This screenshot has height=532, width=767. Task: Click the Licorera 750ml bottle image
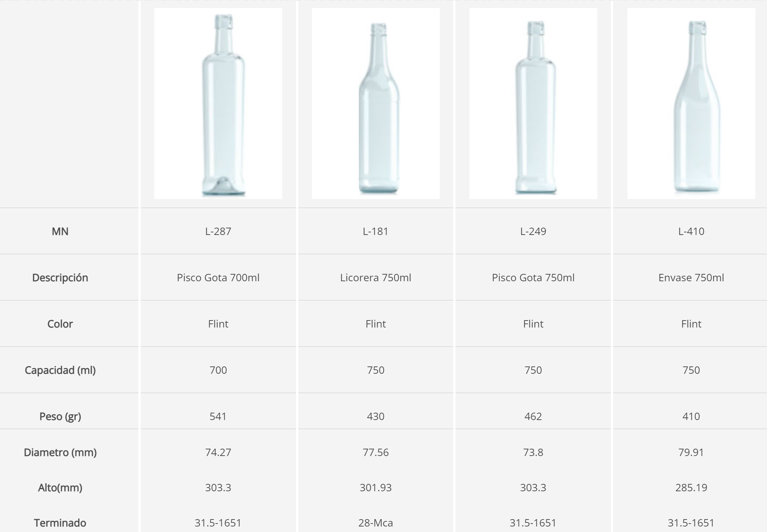click(375, 104)
